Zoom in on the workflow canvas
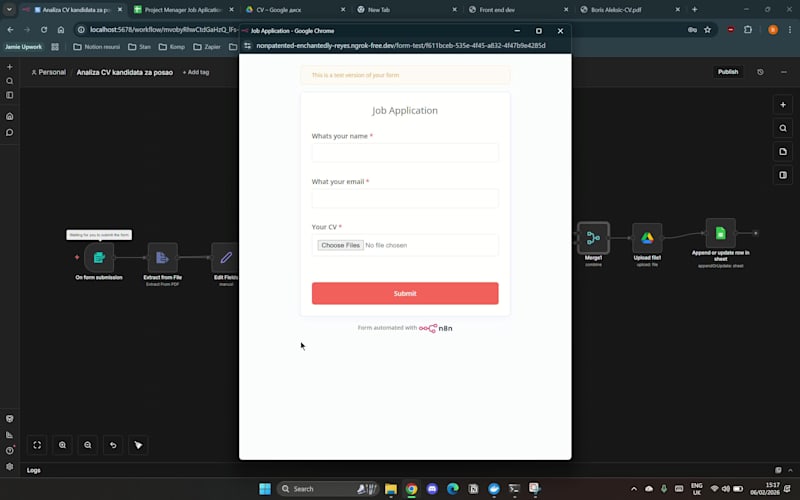The height and width of the screenshot is (500, 800). [x=62, y=445]
